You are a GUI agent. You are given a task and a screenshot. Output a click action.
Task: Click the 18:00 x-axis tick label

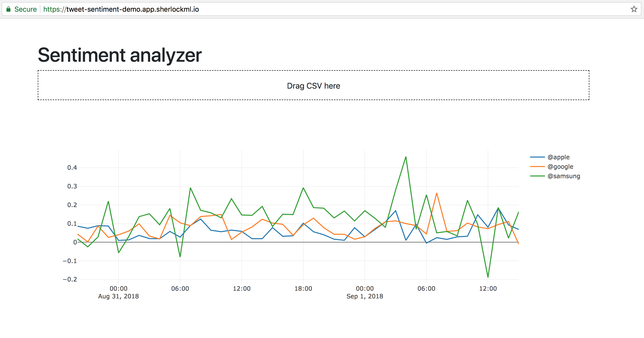tap(303, 288)
